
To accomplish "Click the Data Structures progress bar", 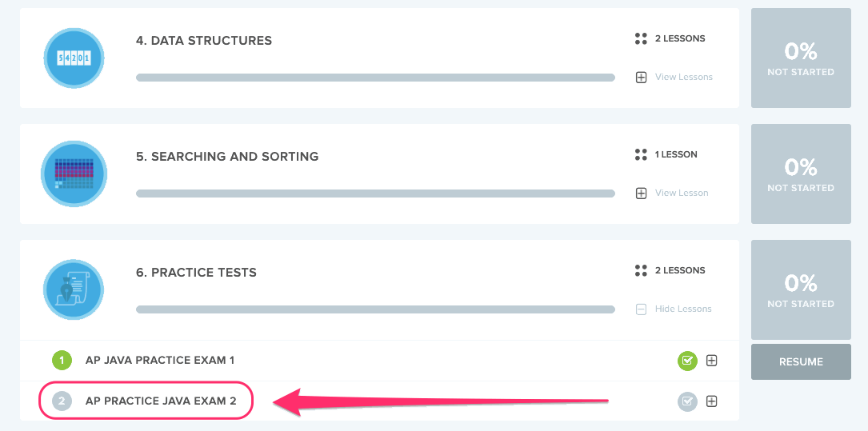I will [375, 78].
